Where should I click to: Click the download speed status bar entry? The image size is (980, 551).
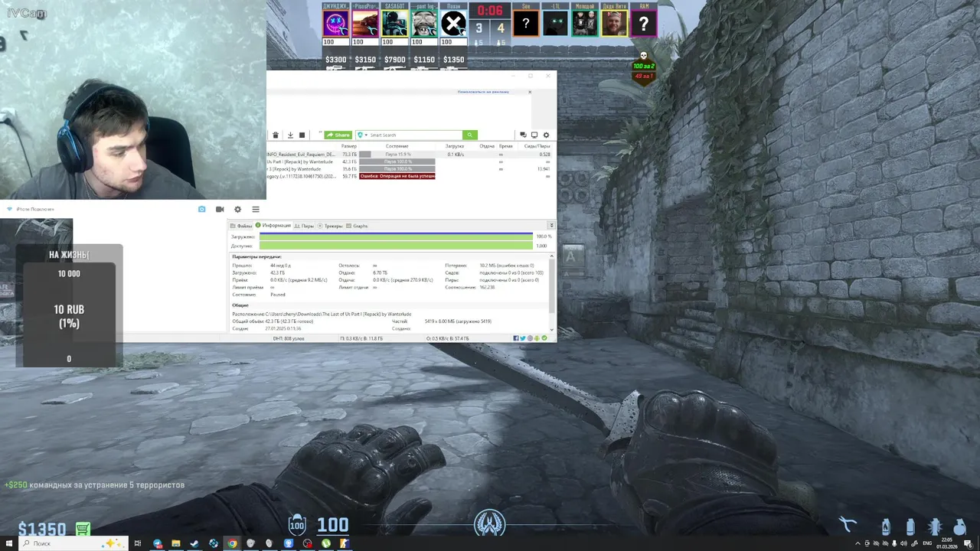[x=361, y=338]
